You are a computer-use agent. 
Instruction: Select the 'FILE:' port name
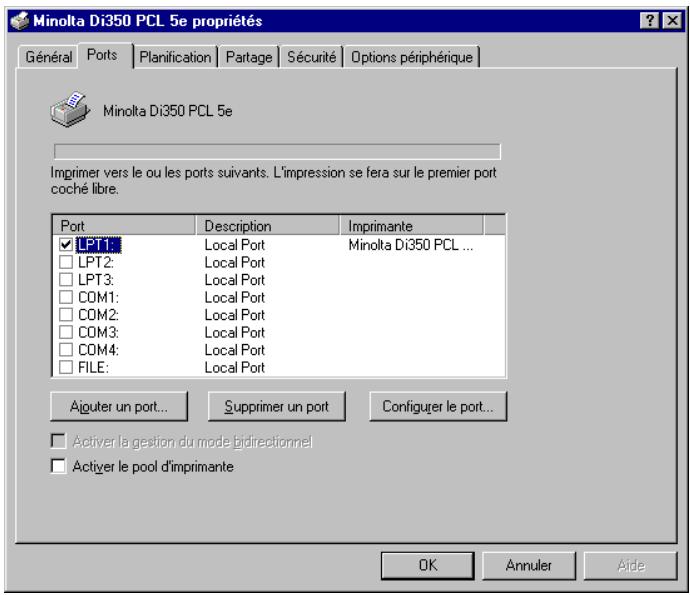93,367
